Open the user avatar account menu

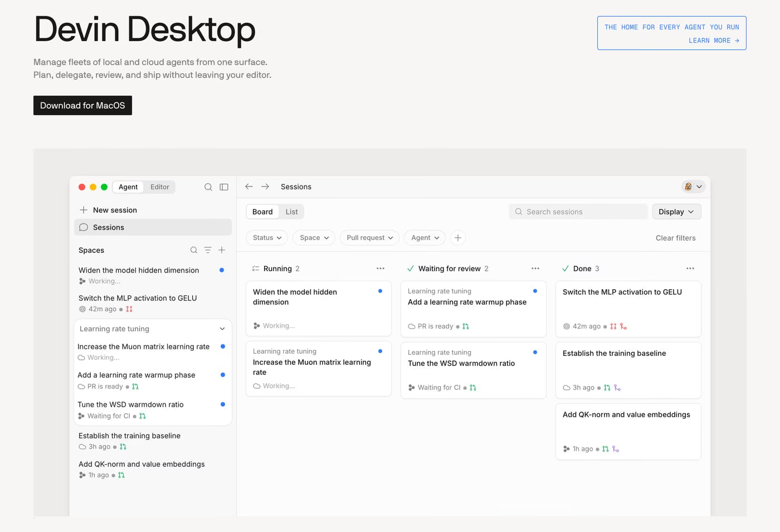(694, 187)
